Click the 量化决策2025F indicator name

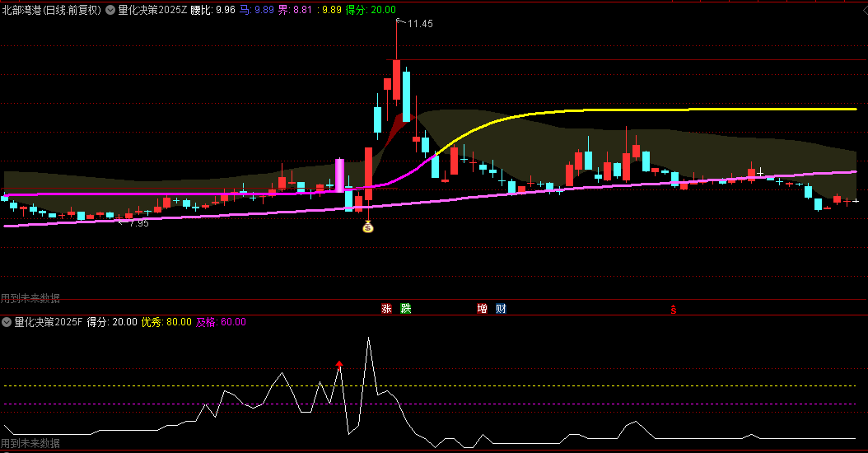coord(48,322)
